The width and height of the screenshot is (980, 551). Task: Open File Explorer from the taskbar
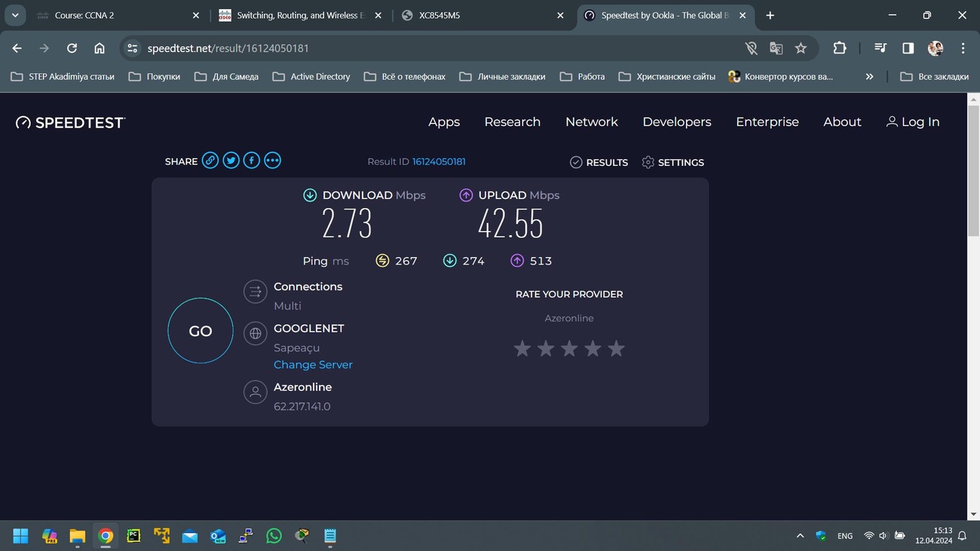[78, 536]
